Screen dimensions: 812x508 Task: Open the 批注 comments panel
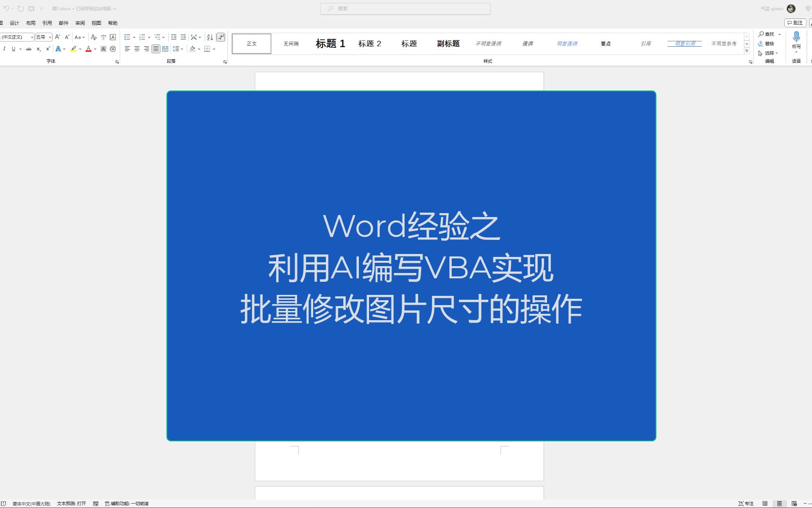[x=794, y=22]
